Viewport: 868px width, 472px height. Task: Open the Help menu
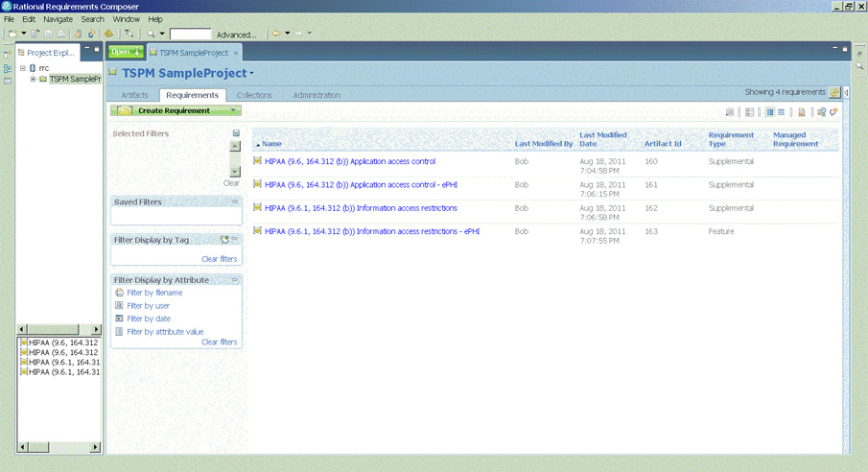155,19
